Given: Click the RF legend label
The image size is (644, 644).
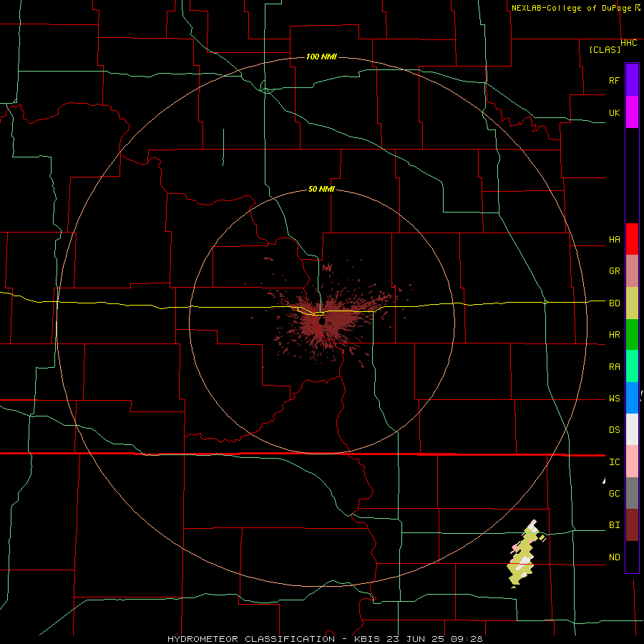Looking at the screenshot, I should pyautogui.click(x=614, y=80).
